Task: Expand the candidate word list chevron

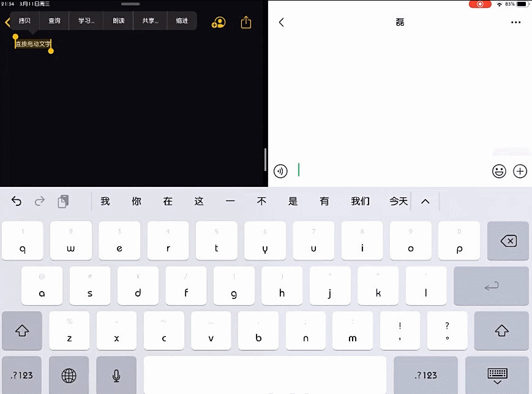Action: [x=425, y=201]
